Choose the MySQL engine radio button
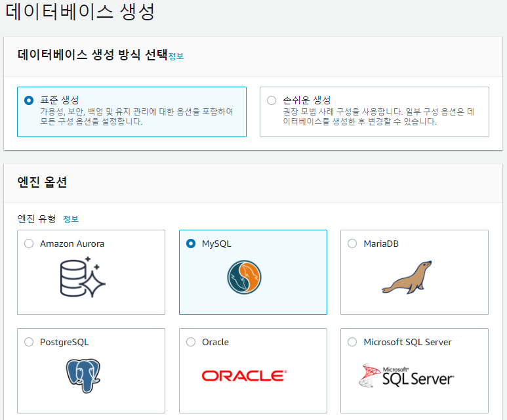Screen dimensions: 507x420 pyautogui.click(x=191, y=243)
